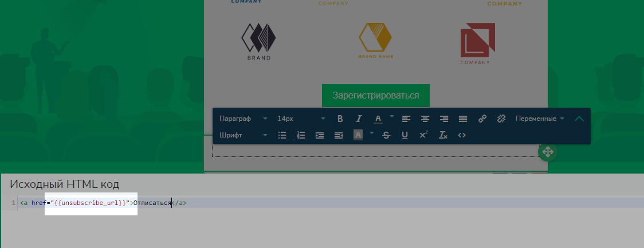The image size is (644, 248).
Task: Apply strikethrough to text
Action: pos(386,135)
